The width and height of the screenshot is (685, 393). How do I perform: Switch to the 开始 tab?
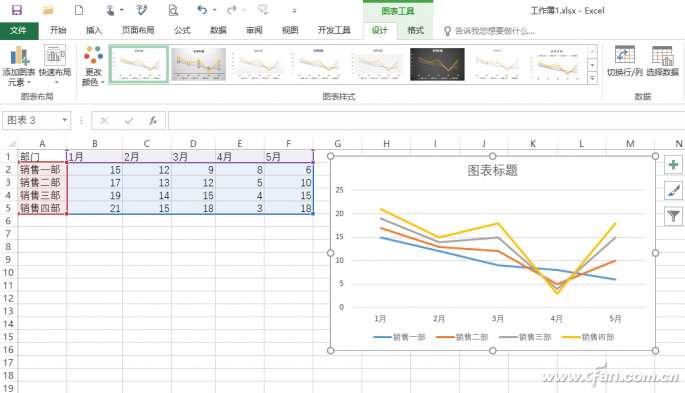click(58, 30)
